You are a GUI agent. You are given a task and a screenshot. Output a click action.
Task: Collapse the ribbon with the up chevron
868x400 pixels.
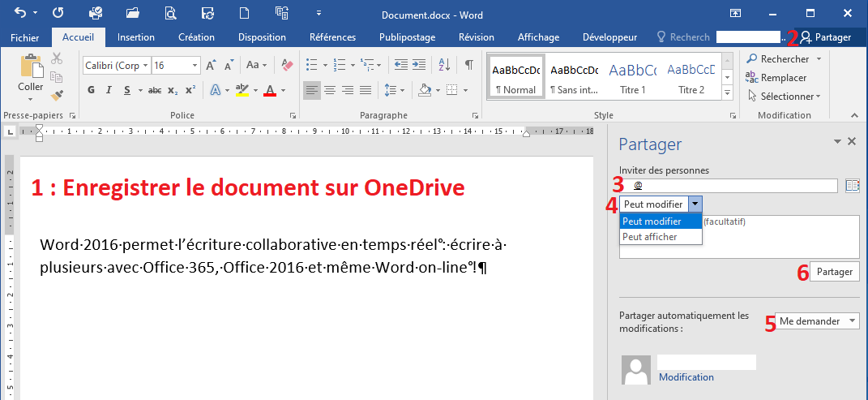[x=855, y=115]
